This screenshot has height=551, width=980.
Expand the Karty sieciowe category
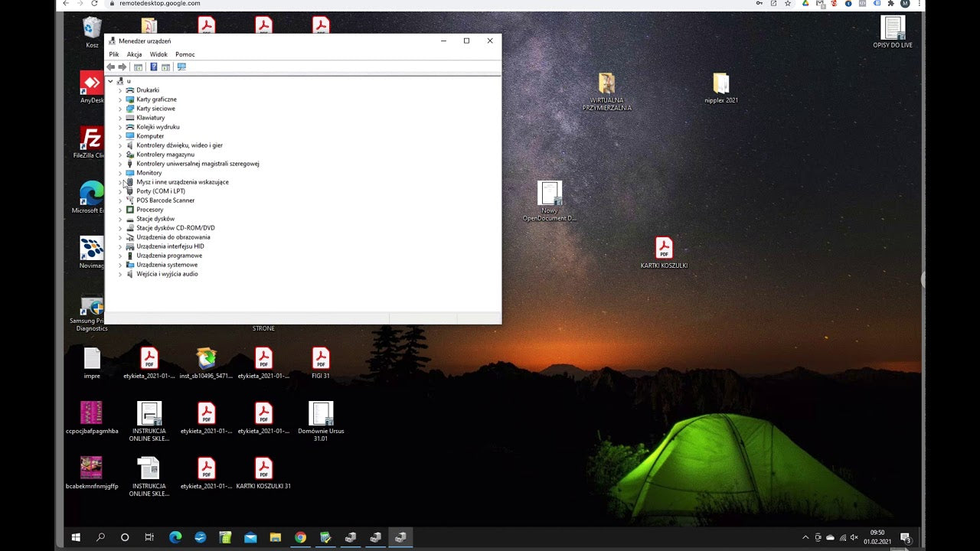pos(120,109)
